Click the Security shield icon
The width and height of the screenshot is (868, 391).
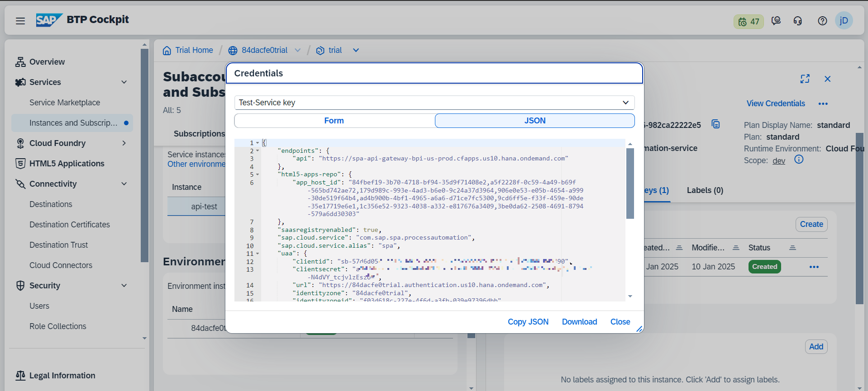tap(20, 286)
